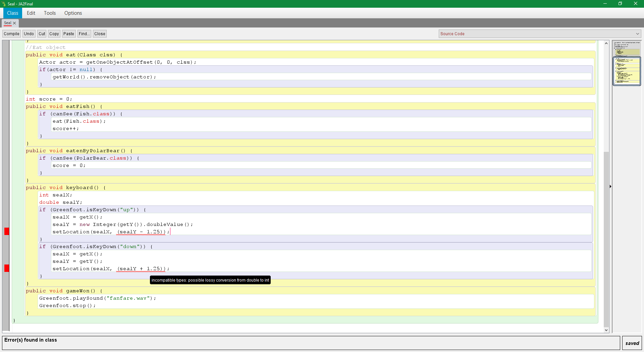
Task: Open the Source Code view dropdown
Action: pyautogui.click(x=540, y=34)
